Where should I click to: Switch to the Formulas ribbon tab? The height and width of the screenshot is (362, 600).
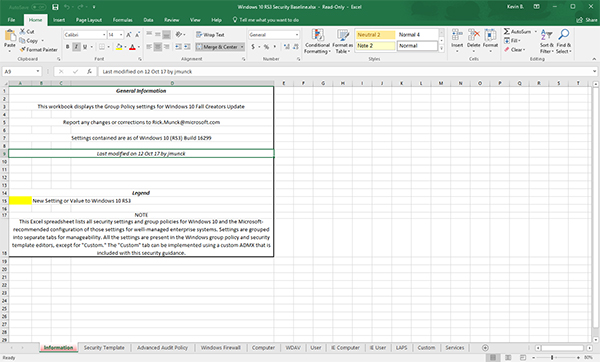click(122, 20)
